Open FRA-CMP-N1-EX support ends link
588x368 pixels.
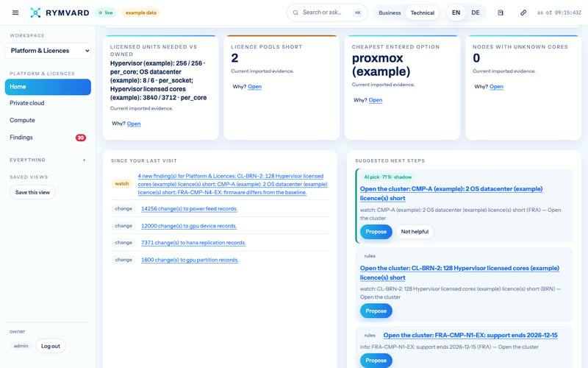pos(470,336)
